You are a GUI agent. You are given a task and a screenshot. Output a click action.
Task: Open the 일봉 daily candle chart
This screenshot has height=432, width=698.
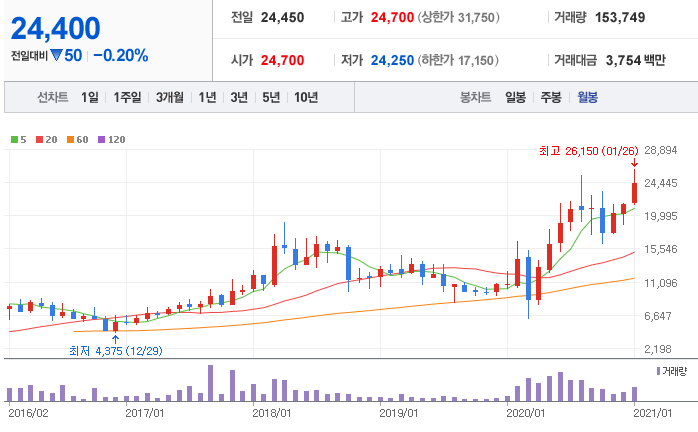515,97
